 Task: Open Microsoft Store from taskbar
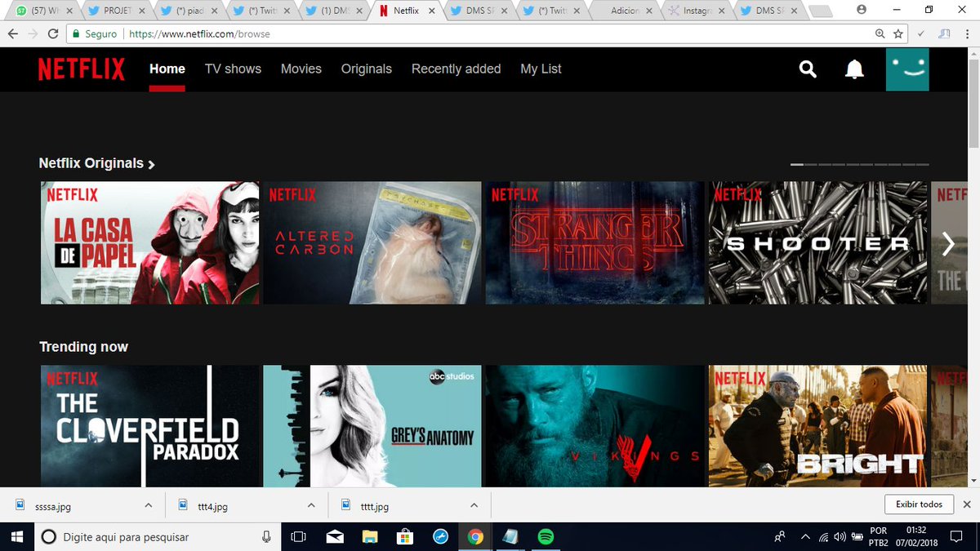pyautogui.click(x=405, y=537)
